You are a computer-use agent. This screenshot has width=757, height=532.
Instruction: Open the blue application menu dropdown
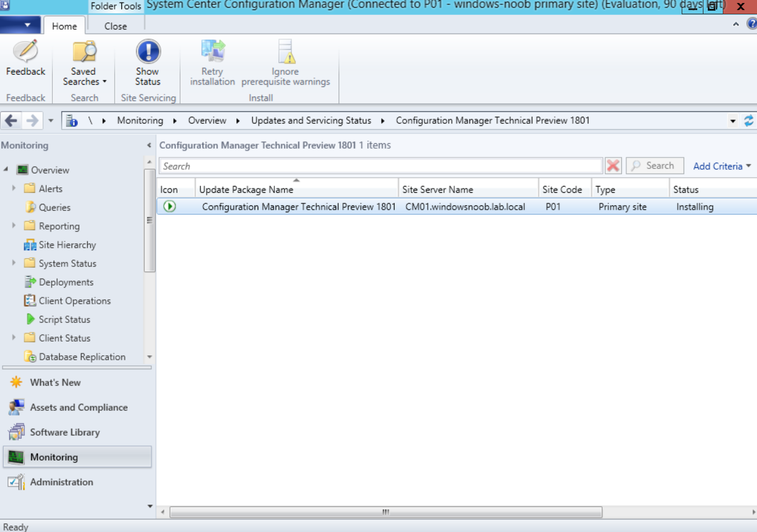(x=21, y=26)
